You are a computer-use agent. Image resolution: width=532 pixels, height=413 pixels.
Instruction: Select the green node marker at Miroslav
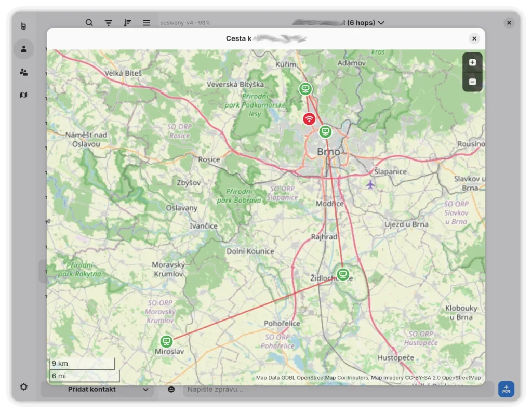166,341
